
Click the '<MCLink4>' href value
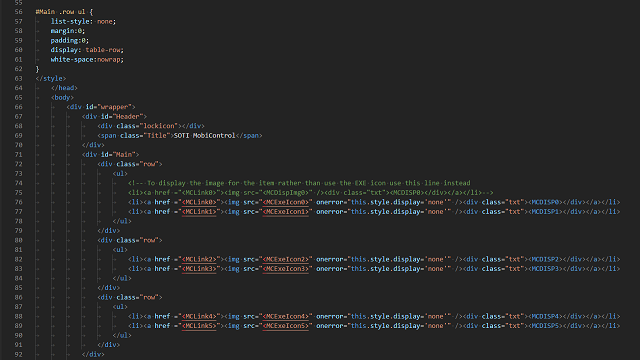(199, 316)
